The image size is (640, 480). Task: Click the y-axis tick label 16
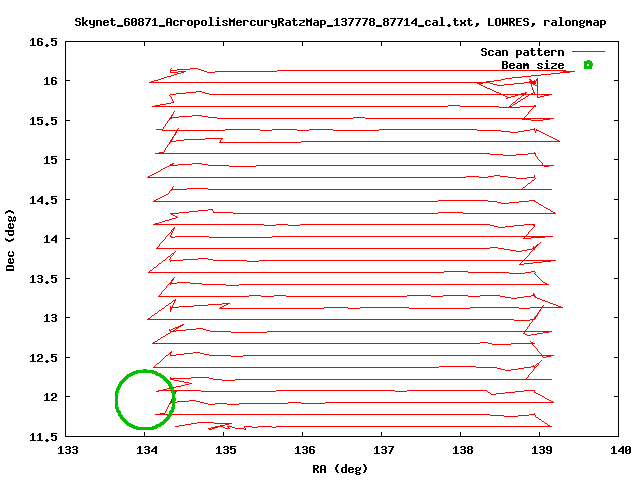[x=51, y=81]
